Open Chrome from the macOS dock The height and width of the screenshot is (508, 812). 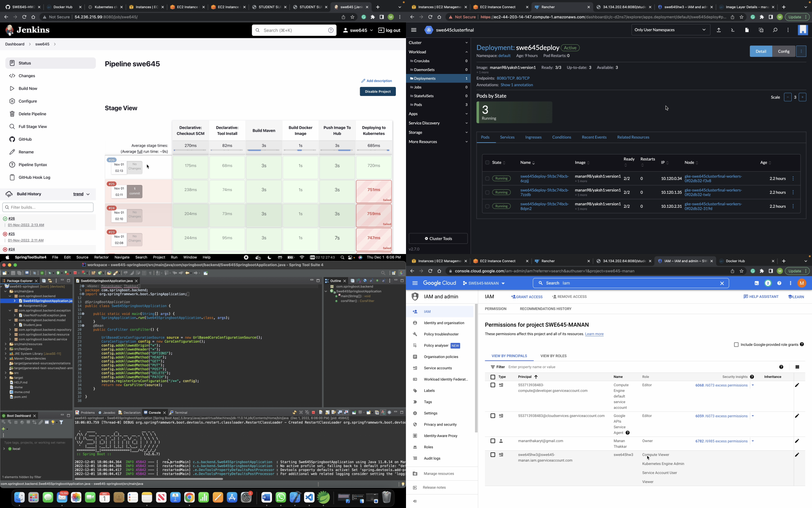pyautogui.click(x=190, y=497)
